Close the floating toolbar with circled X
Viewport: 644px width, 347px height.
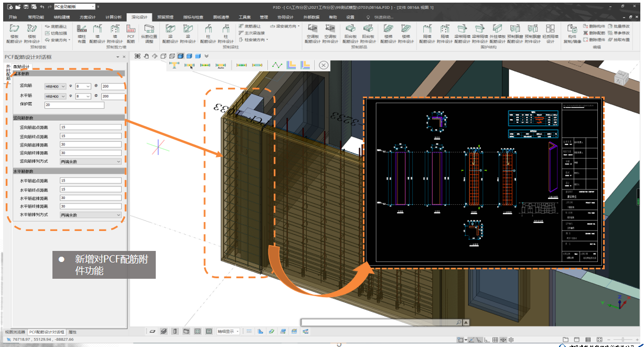tap(324, 65)
